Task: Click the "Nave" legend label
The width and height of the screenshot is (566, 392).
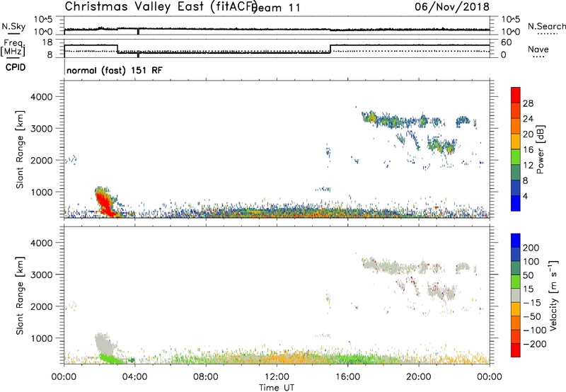Action: (538, 49)
